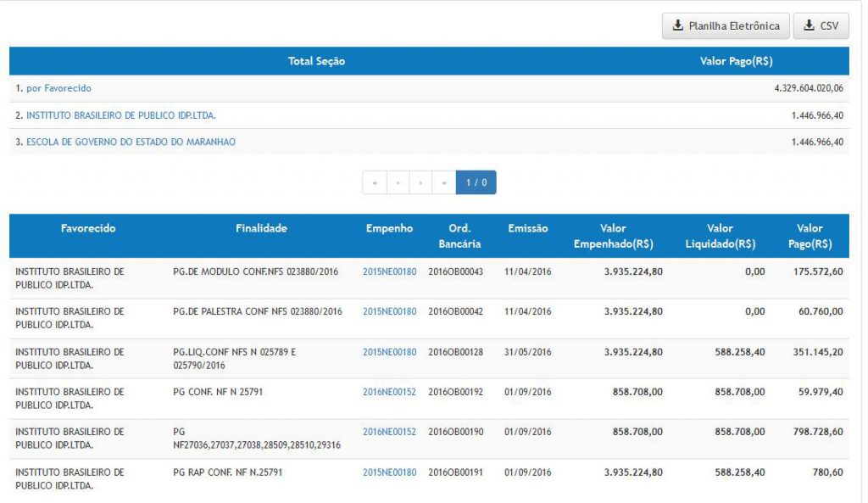Open the empenho link for order 2016OB00042

pyautogui.click(x=389, y=311)
